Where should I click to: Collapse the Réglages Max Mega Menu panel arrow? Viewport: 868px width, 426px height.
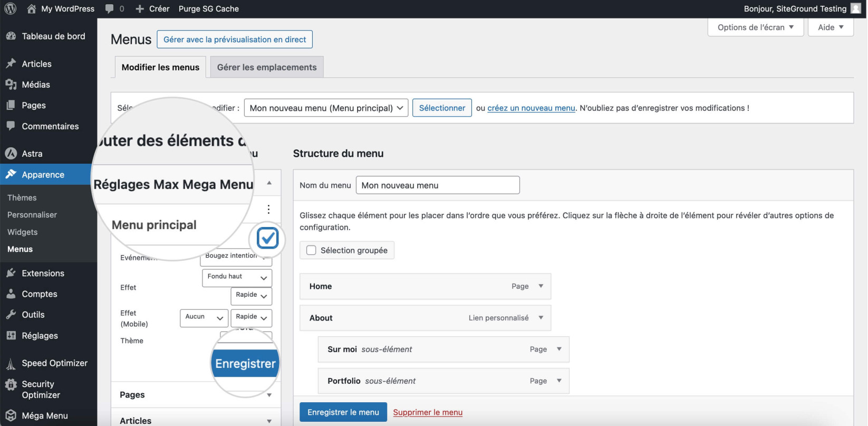269,183
